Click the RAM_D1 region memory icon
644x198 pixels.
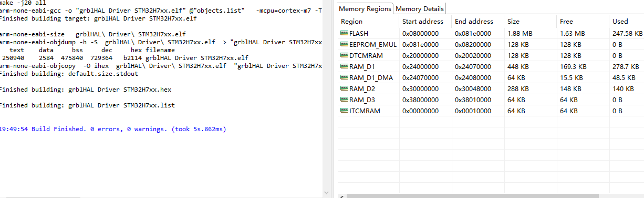pos(345,66)
